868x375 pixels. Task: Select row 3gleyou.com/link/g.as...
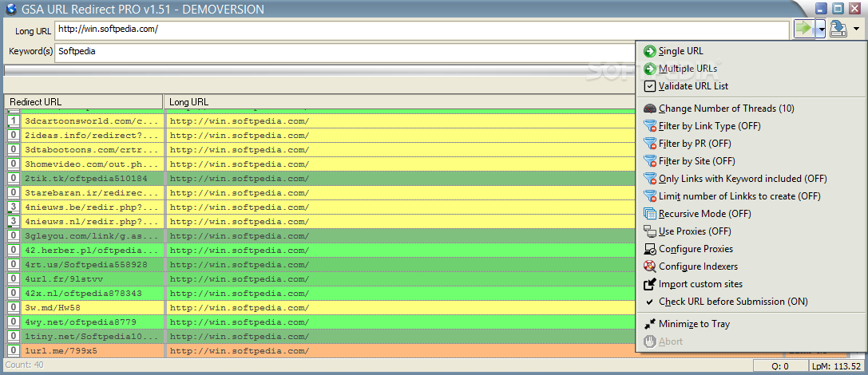coord(320,236)
